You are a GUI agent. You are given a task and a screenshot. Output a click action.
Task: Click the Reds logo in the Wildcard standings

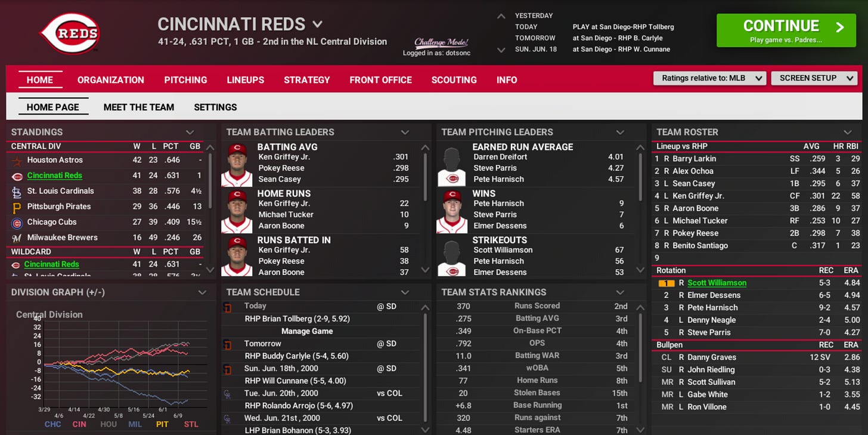[17, 264]
